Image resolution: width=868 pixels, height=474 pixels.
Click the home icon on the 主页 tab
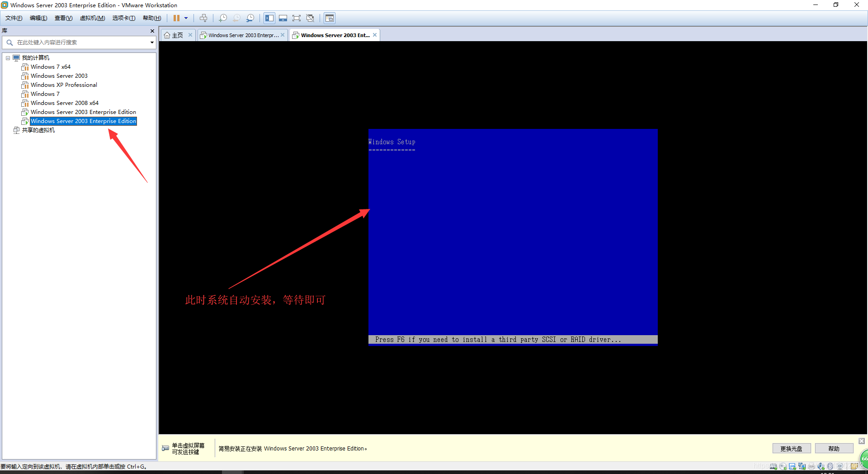click(x=167, y=35)
